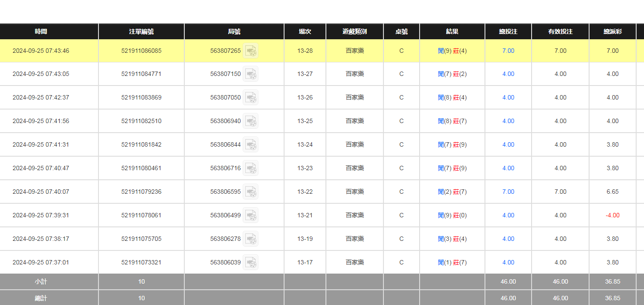Click the red -4.00 payout value

click(612, 216)
